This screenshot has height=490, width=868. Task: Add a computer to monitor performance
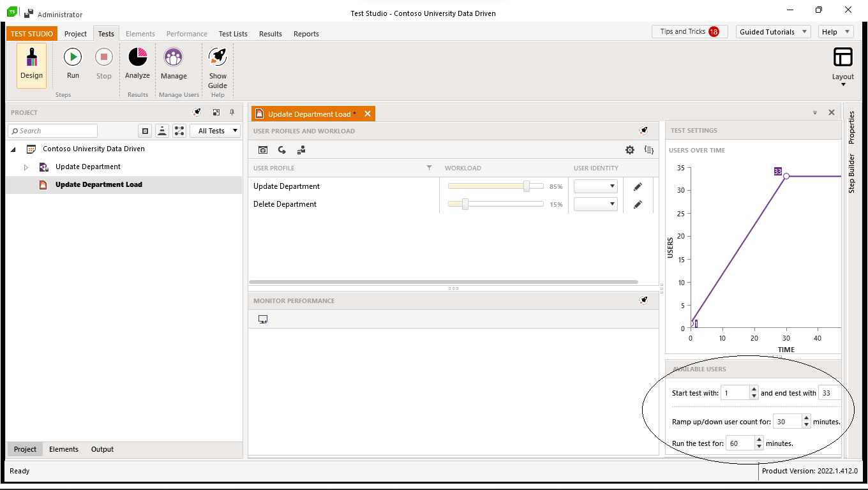[263, 320]
